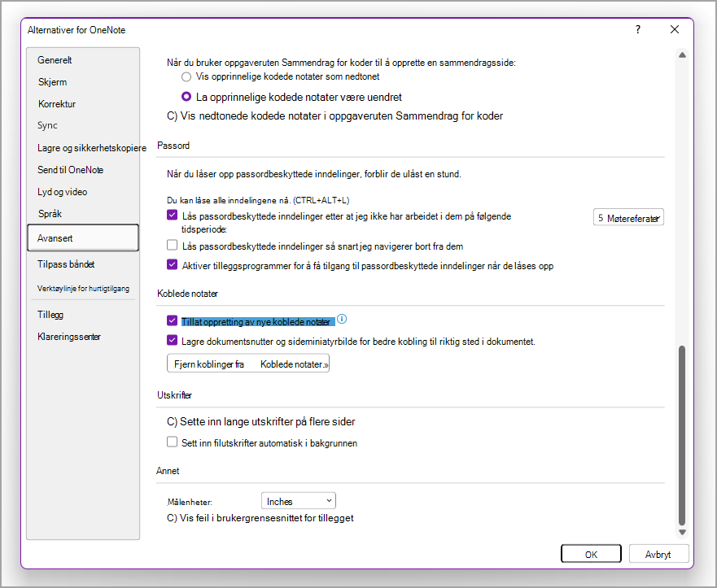Screen dimensions: 717x588
Task: Select the Sync category
Action: [x=47, y=125]
